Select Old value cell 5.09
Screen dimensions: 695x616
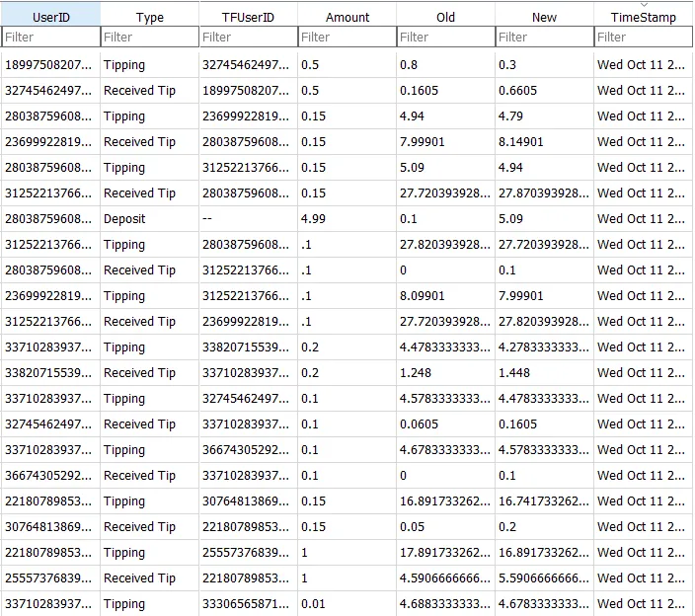[x=445, y=168]
